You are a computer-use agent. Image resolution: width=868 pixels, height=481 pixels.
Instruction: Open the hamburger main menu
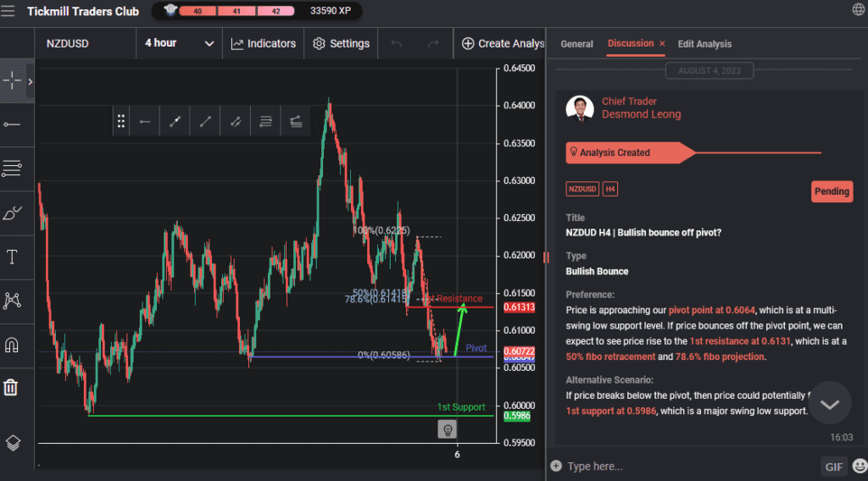[x=8, y=12]
